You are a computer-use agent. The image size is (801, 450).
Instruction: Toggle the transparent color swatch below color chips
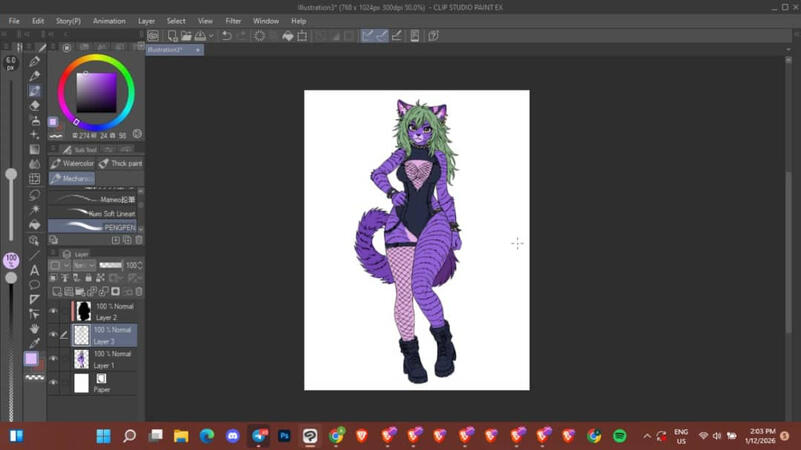click(x=34, y=378)
